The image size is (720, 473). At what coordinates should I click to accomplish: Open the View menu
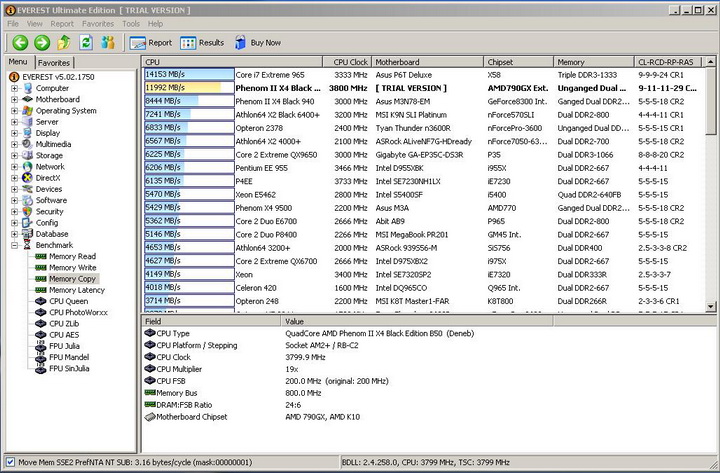pos(34,24)
